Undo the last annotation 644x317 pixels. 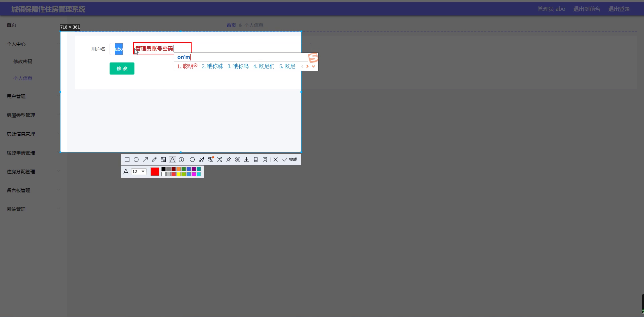click(x=192, y=160)
